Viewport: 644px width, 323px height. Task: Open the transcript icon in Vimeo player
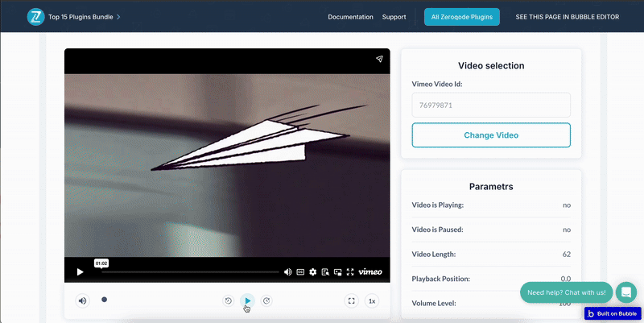(x=325, y=272)
